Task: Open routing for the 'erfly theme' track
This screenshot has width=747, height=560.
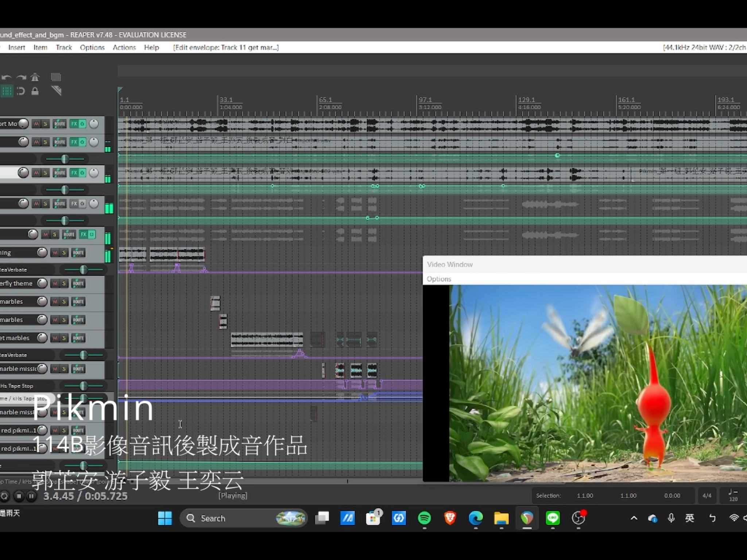Action: tap(78, 283)
